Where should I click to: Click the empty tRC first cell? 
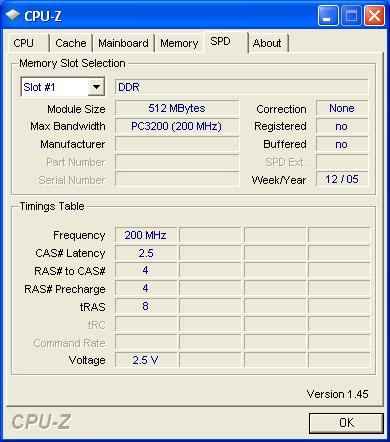(146, 324)
